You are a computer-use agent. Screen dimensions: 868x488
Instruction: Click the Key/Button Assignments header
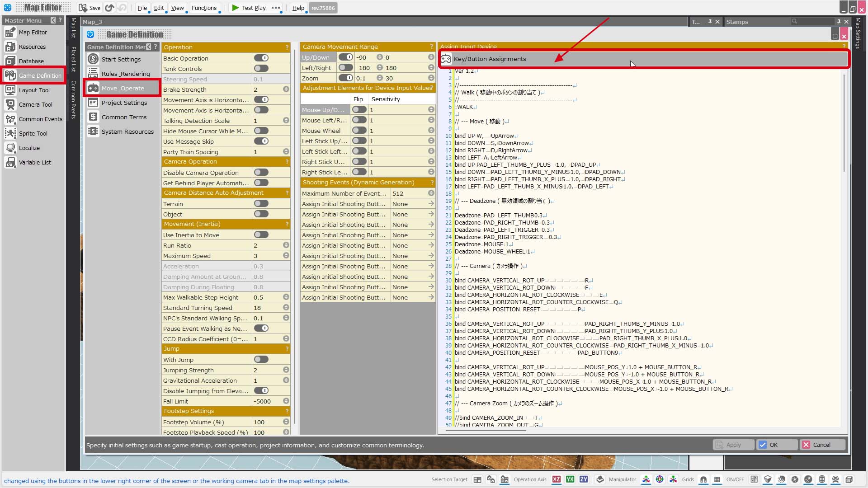point(644,59)
